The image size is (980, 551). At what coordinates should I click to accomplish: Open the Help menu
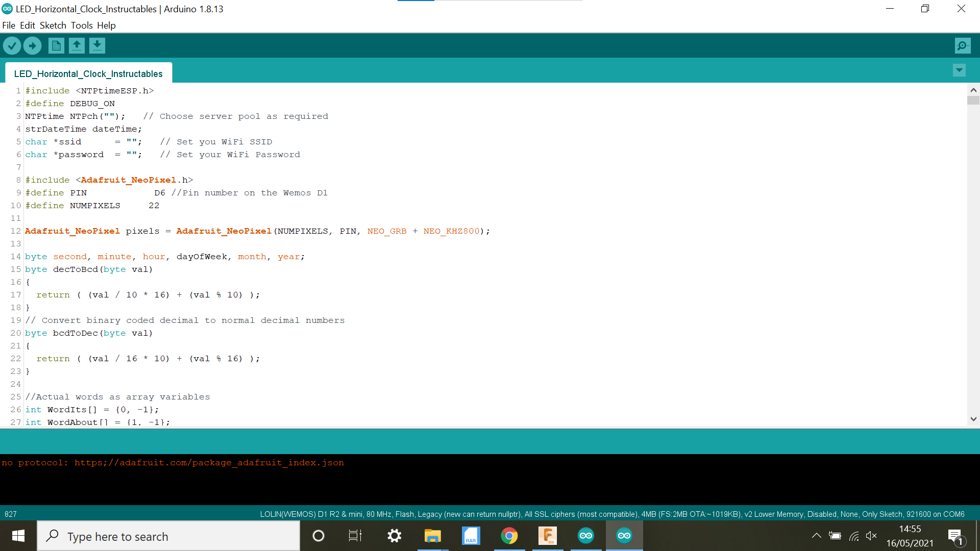(106, 26)
